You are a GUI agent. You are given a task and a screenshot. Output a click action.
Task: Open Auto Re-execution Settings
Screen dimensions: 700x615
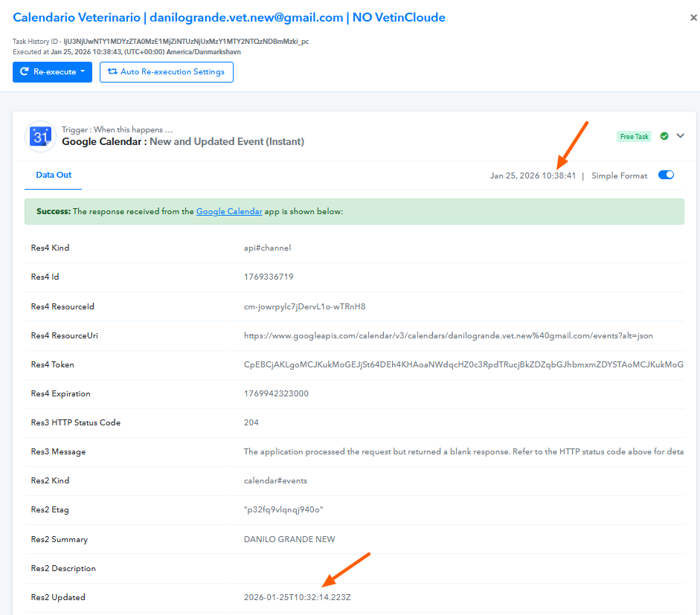click(x=166, y=72)
